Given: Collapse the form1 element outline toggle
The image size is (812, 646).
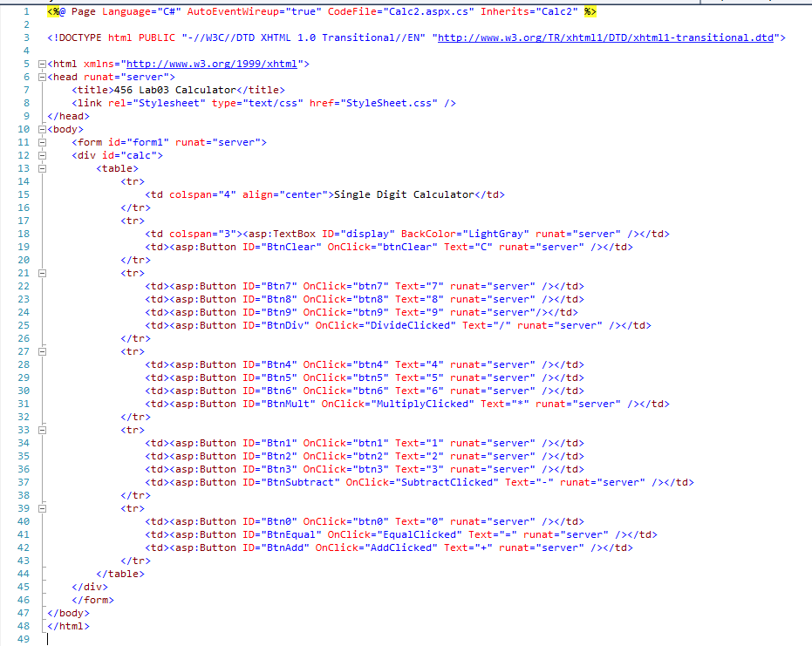Looking at the screenshot, I should tap(43, 142).
